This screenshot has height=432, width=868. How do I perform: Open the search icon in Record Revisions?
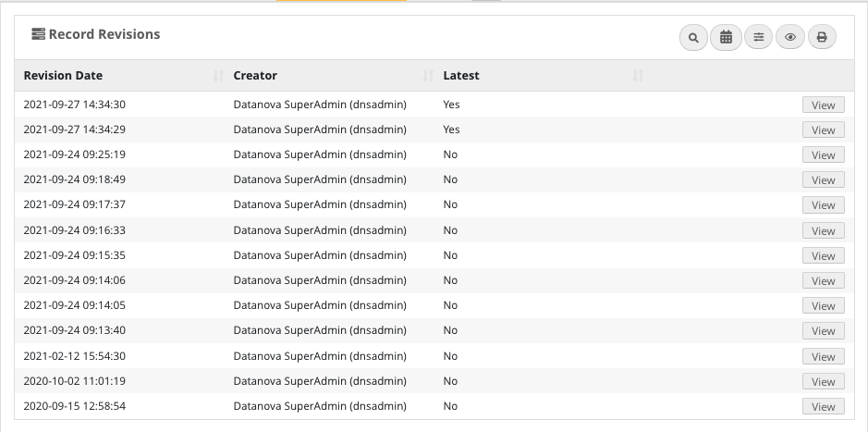point(693,38)
